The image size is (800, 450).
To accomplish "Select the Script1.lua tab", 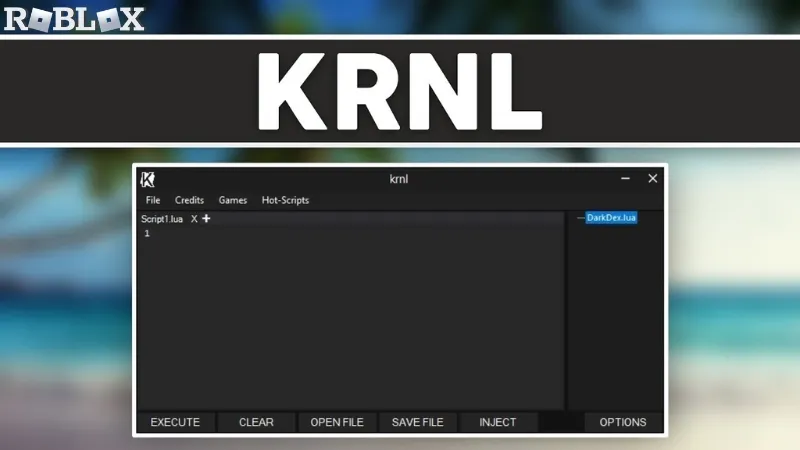I will click(162, 219).
